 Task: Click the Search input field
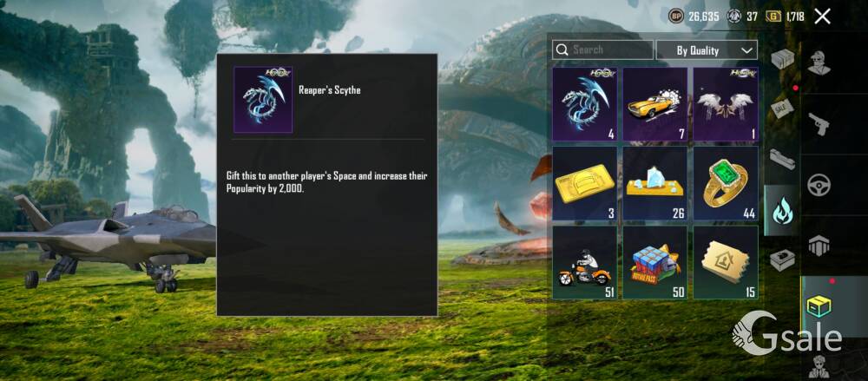pos(602,49)
